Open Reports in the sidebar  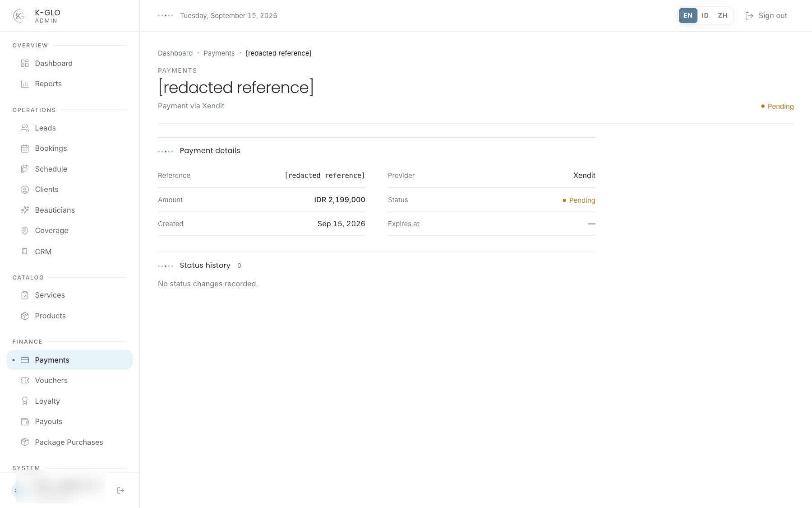(x=69, y=84)
